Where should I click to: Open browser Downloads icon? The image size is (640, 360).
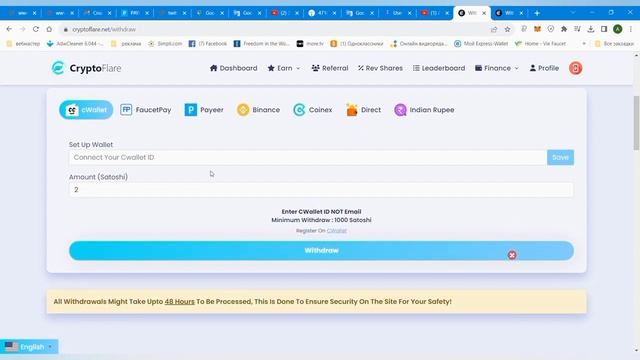(591, 29)
